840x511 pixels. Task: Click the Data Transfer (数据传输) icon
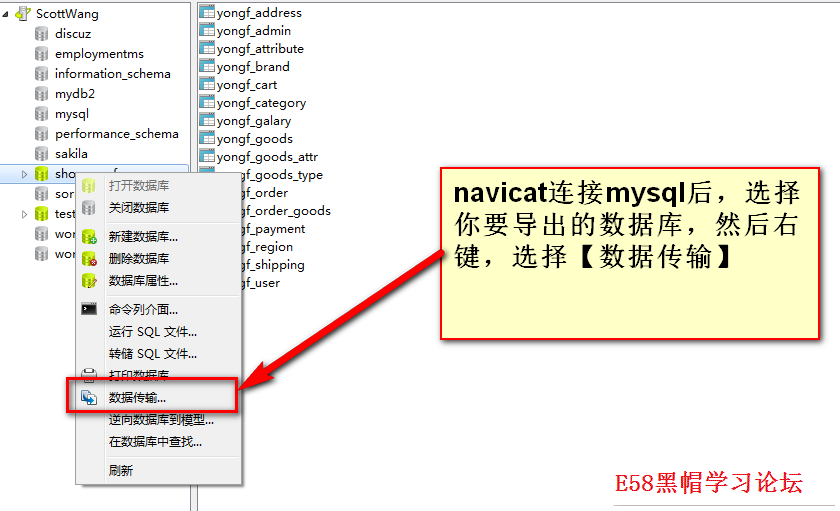(89, 398)
